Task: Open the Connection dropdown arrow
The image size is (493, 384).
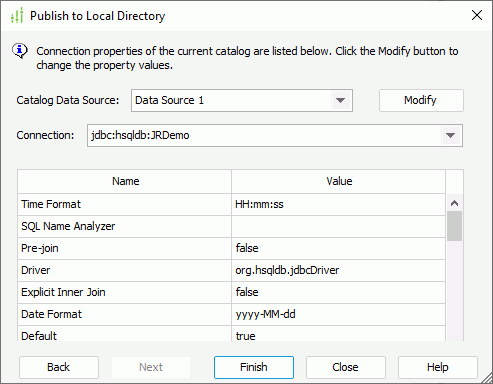Action: 451,135
